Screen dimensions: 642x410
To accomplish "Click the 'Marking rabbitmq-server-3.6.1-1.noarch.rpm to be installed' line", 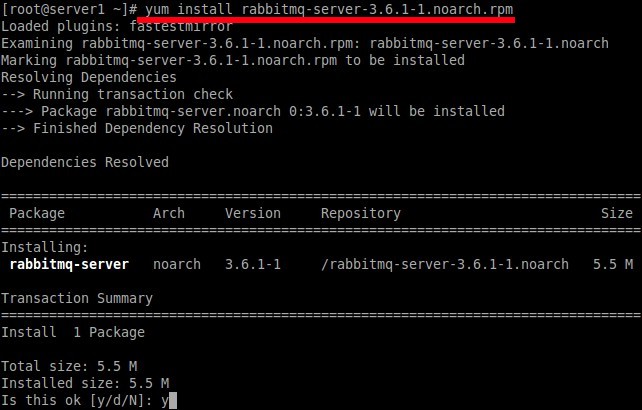I will [233, 61].
